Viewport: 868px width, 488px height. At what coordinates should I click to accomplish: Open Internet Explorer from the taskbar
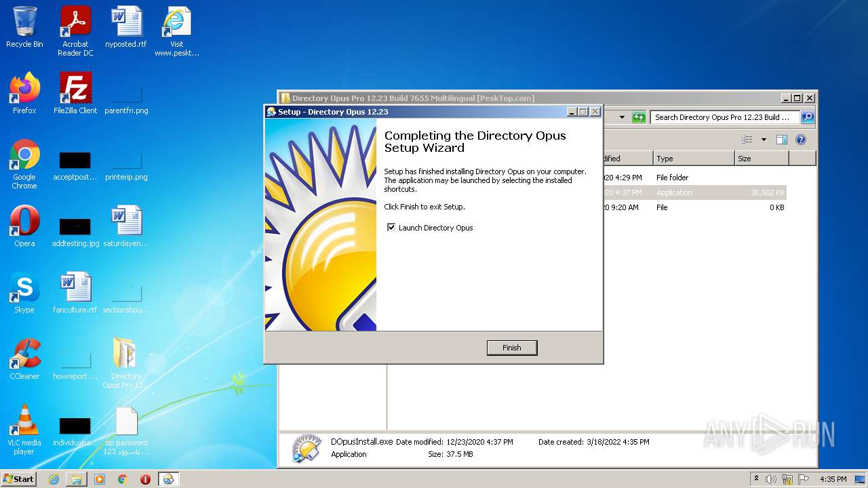point(54,479)
